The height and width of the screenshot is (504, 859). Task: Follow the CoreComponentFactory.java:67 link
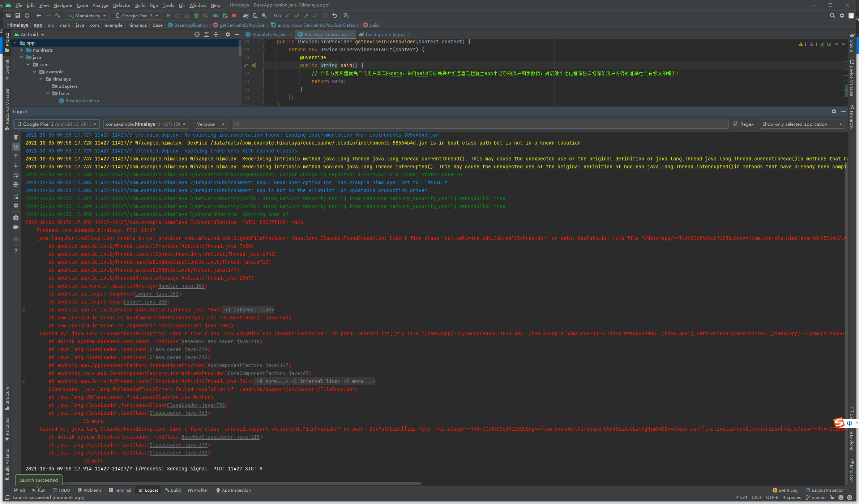268,373
